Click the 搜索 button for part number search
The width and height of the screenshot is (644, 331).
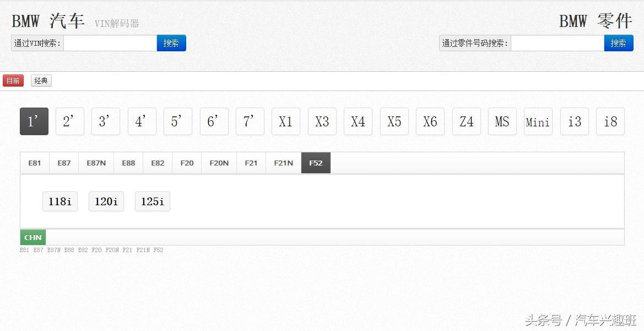pyautogui.click(x=619, y=43)
